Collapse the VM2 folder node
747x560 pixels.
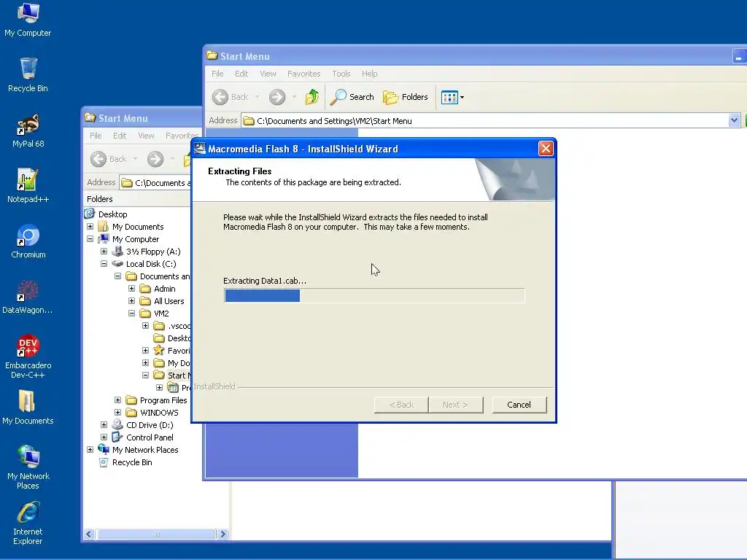[x=132, y=314]
